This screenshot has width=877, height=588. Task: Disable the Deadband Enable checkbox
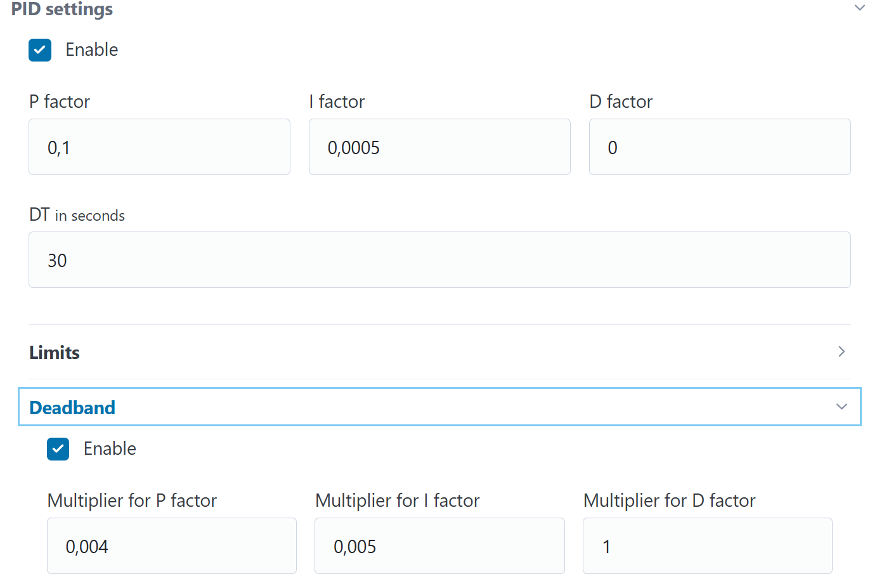[58, 449]
